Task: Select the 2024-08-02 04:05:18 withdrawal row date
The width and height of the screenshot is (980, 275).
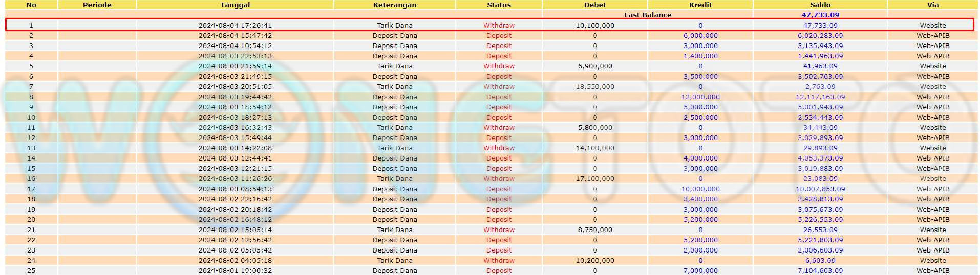Action: (235, 261)
